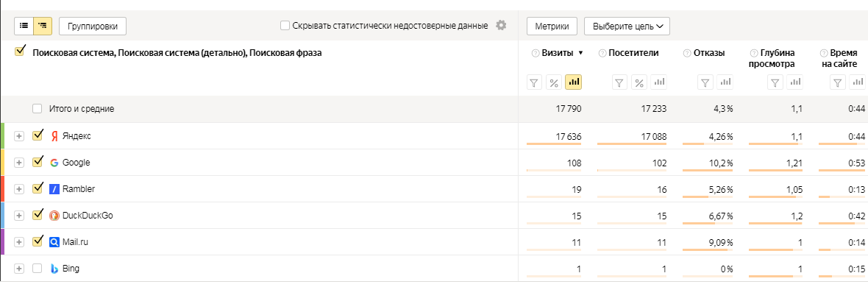Expand the Bing row
868x287 pixels.
[19, 268]
